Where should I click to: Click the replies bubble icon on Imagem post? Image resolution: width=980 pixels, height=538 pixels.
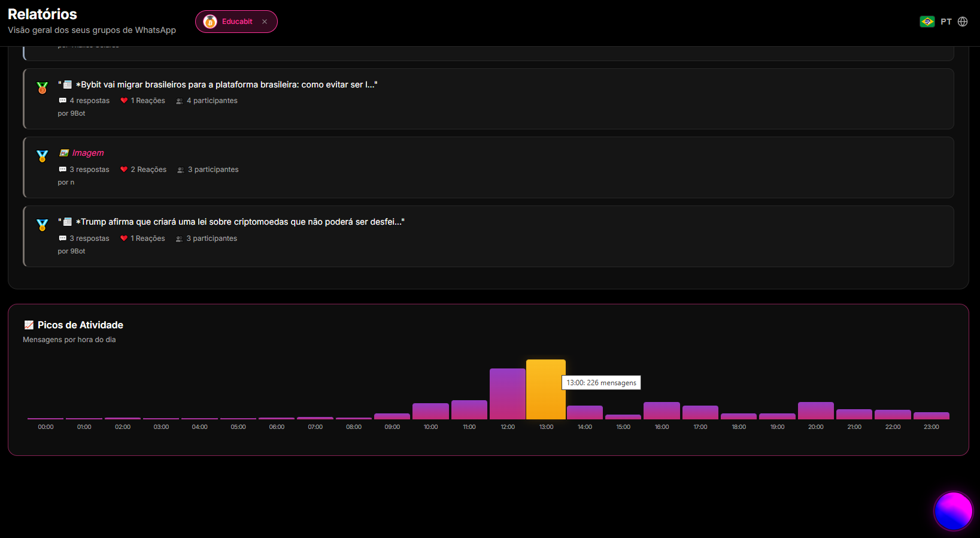pyautogui.click(x=63, y=170)
